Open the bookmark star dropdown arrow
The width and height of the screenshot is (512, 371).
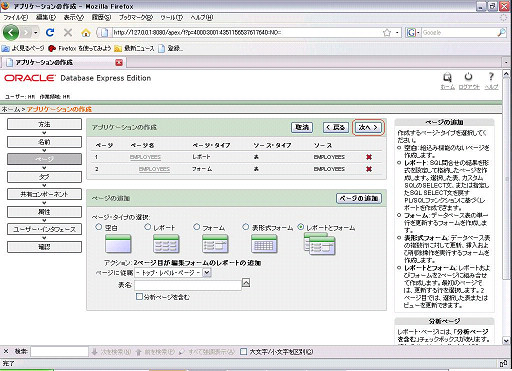tap(397, 33)
